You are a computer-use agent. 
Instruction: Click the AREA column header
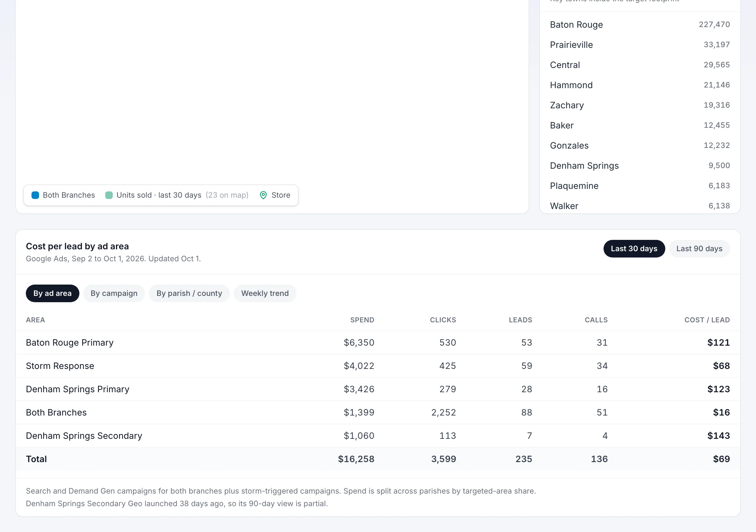pyautogui.click(x=36, y=320)
